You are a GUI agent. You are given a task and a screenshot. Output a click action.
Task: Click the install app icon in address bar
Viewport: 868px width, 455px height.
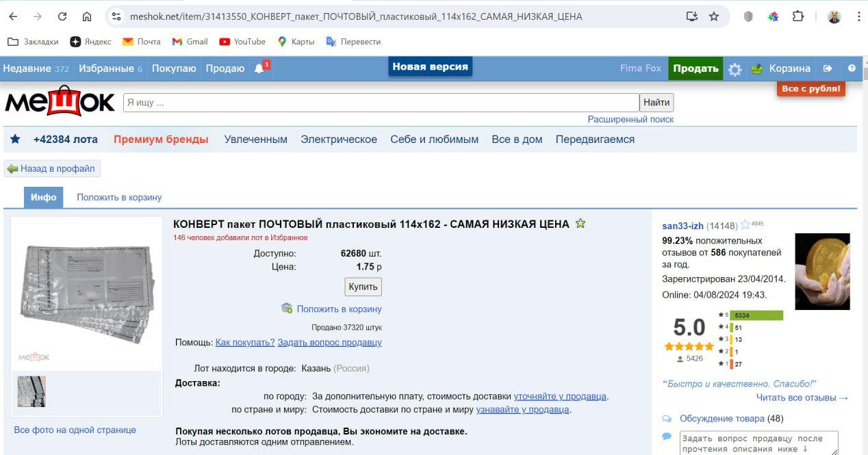pyautogui.click(x=692, y=16)
